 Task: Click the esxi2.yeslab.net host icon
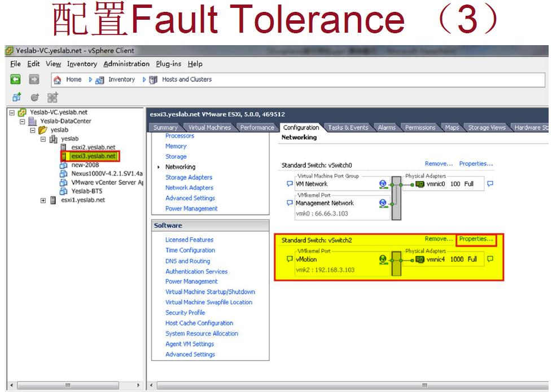point(63,147)
